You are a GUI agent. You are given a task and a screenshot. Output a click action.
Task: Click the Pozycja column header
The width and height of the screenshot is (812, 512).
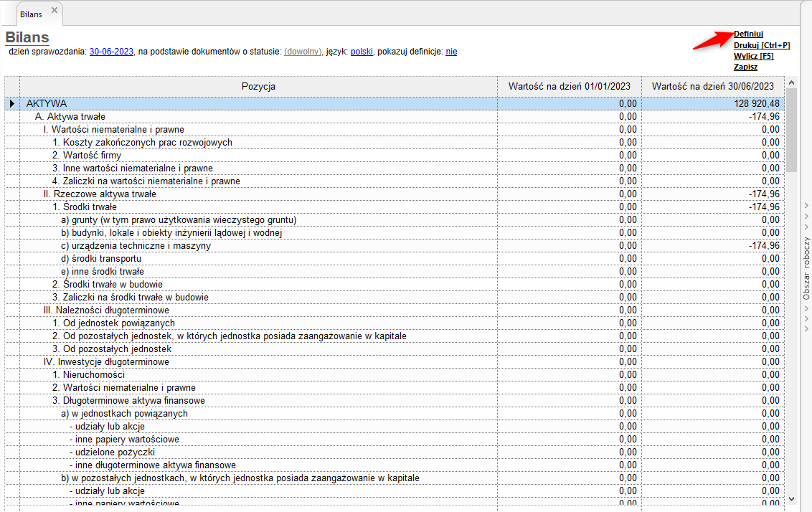pyautogui.click(x=258, y=86)
